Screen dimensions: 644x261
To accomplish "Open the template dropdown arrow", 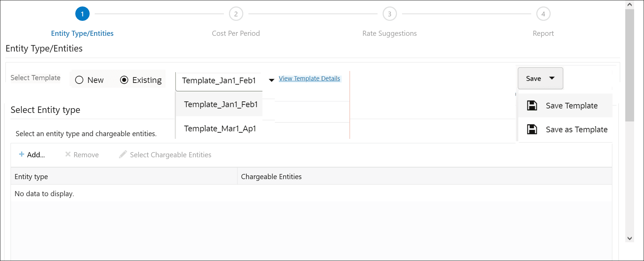I will (272, 80).
